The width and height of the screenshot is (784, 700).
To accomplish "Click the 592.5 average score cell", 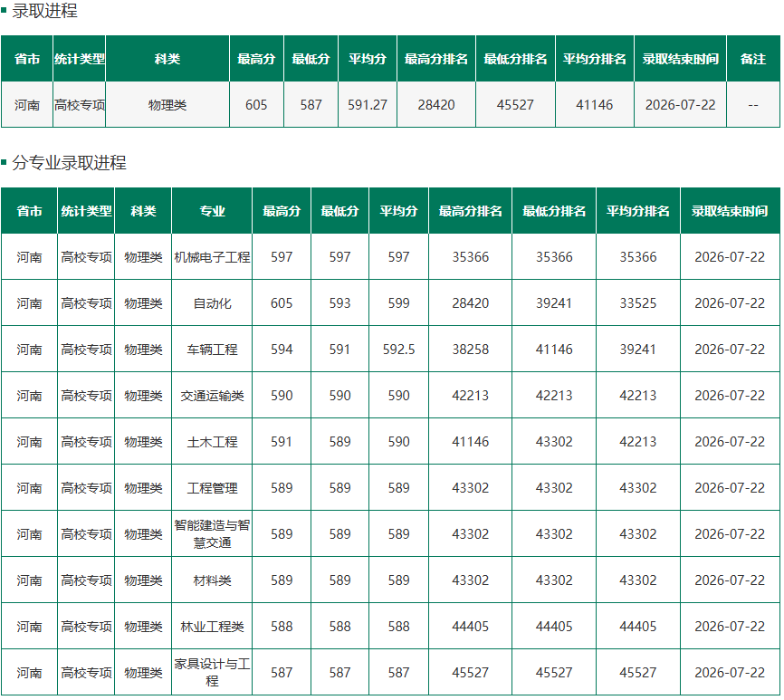I will point(398,349).
